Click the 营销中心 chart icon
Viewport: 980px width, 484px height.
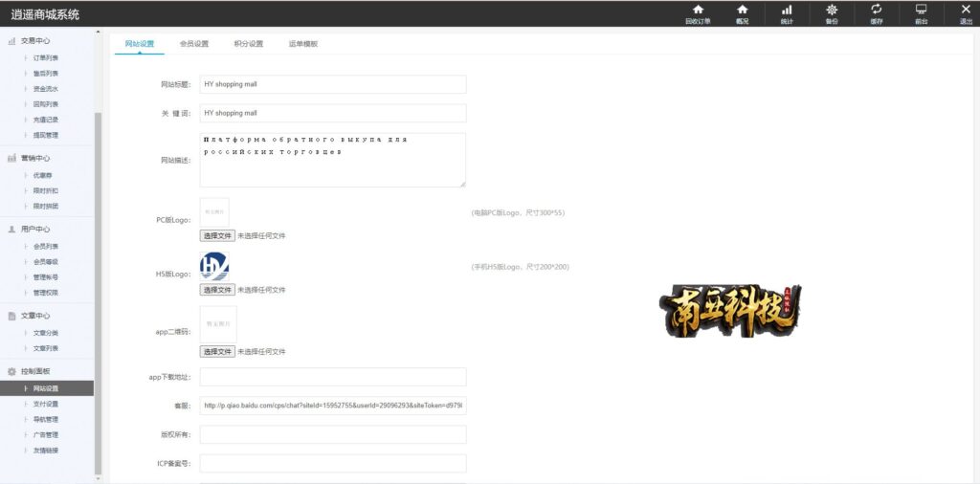coord(11,159)
